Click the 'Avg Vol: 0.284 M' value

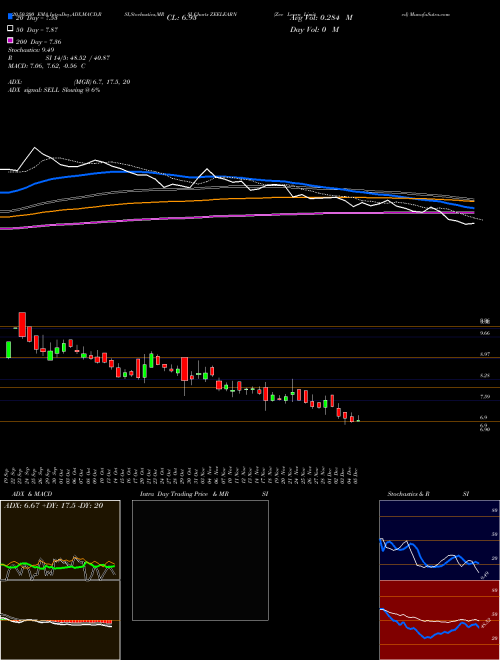click(321, 18)
